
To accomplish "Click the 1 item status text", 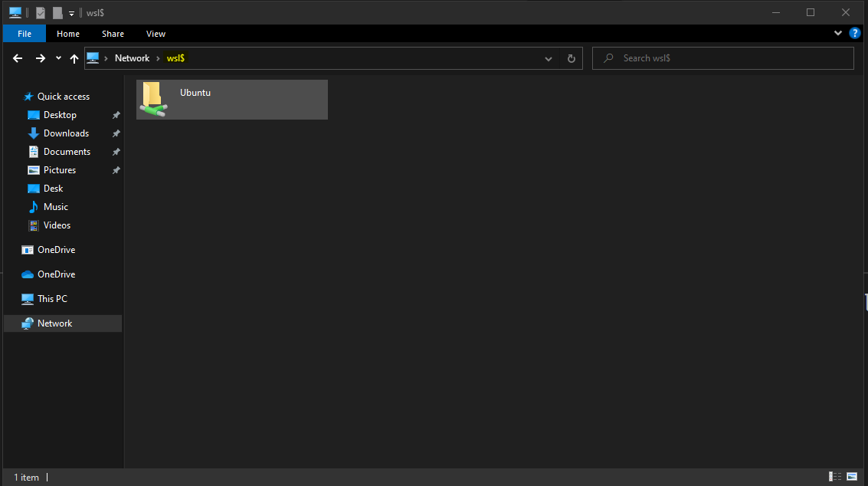I will point(26,477).
